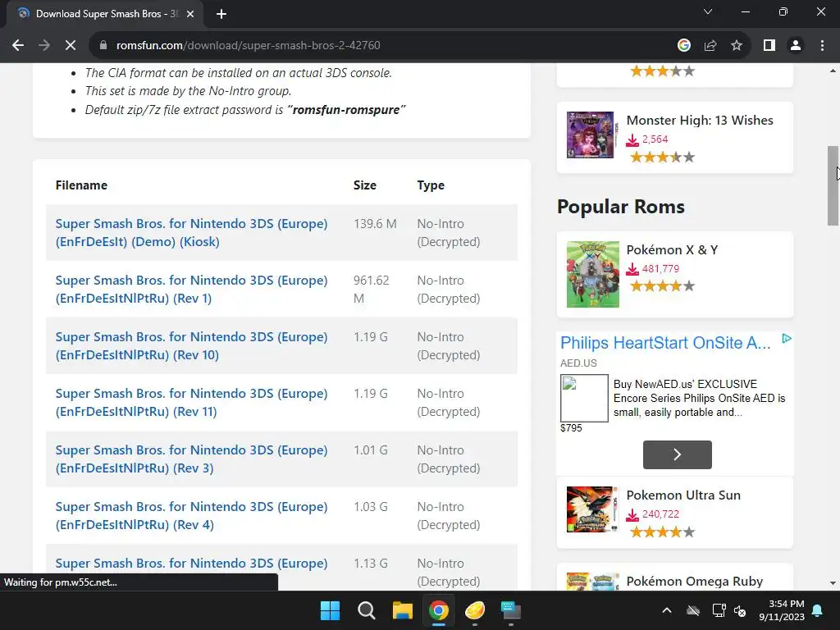Go back to the previous page
Viewport: 840px width, 630px height.
18,46
